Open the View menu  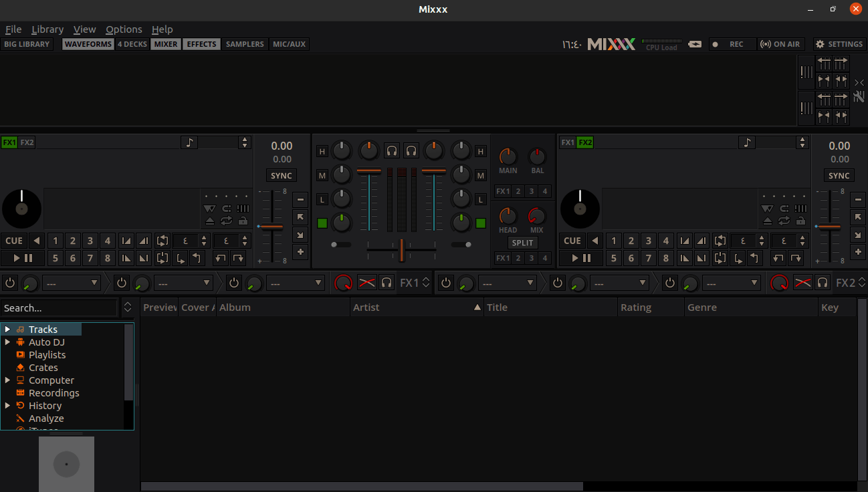pyautogui.click(x=85, y=29)
